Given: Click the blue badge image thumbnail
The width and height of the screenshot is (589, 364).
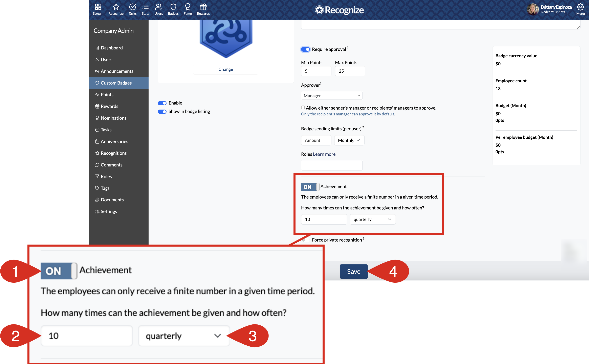Looking at the screenshot, I should pos(226,39).
